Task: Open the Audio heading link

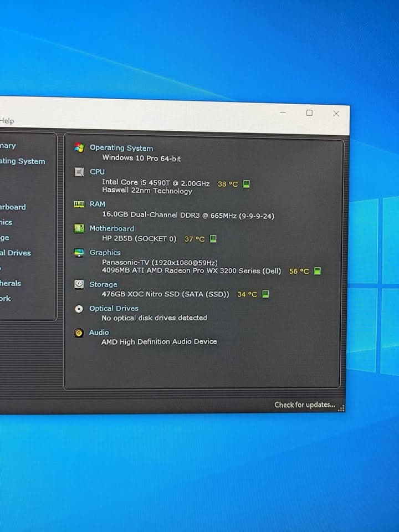Action: coord(99,332)
